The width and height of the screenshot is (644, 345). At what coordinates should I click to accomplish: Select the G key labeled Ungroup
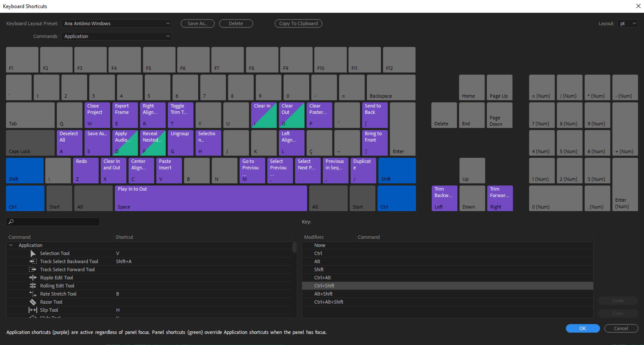point(180,143)
